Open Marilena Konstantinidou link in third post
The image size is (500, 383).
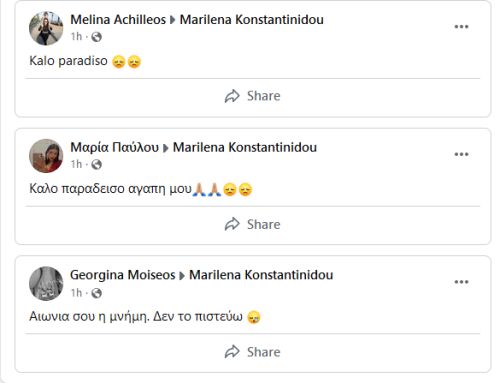point(261,275)
